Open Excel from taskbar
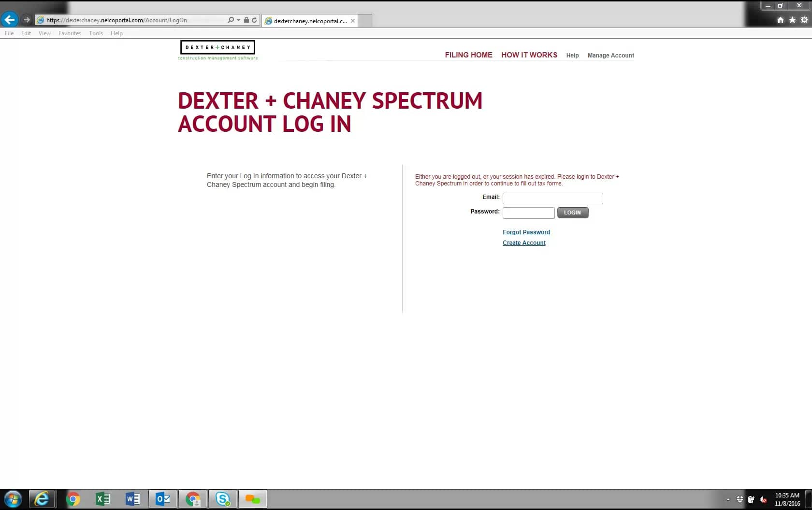Viewport: 812px width, 510px height. [x=103, y=499]
